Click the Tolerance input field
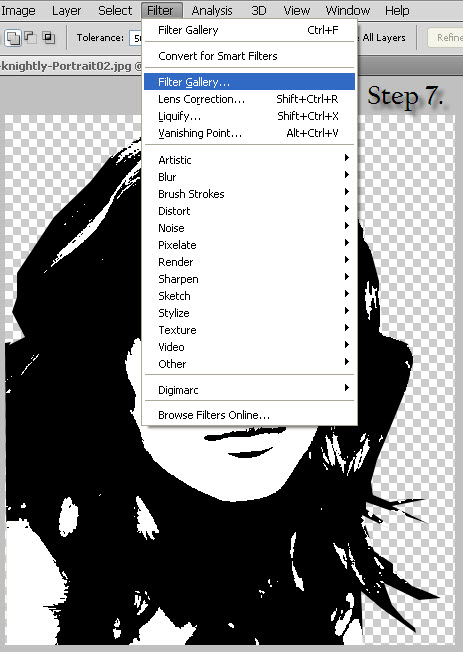 click(136, 38)
